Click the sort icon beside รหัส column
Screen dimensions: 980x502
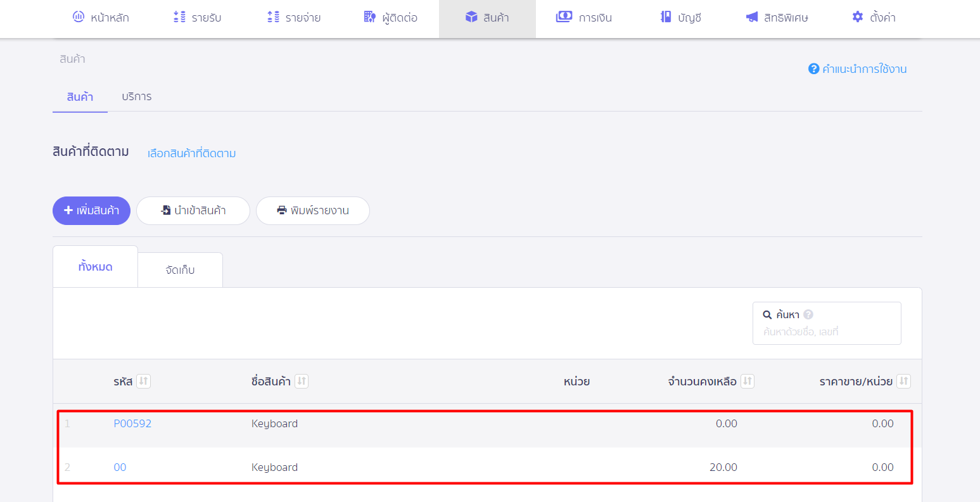point(143,381)
